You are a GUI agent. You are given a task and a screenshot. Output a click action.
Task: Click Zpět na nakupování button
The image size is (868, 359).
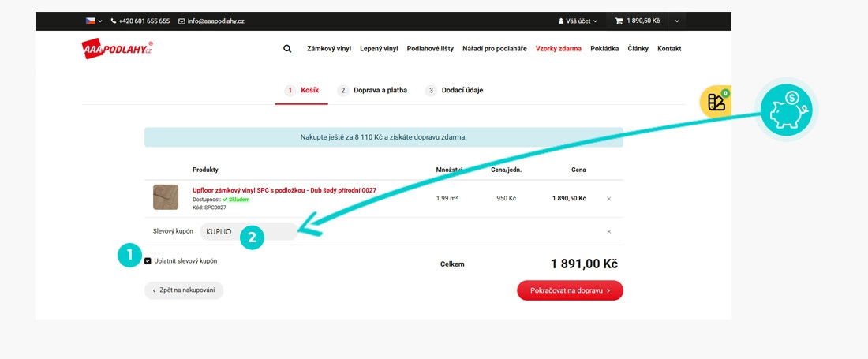(x=184, y=290)
